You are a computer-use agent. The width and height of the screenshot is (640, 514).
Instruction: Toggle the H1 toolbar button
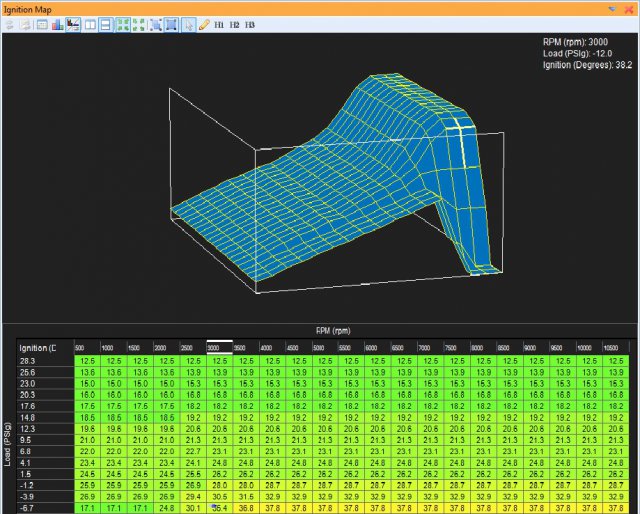[219, 23]
